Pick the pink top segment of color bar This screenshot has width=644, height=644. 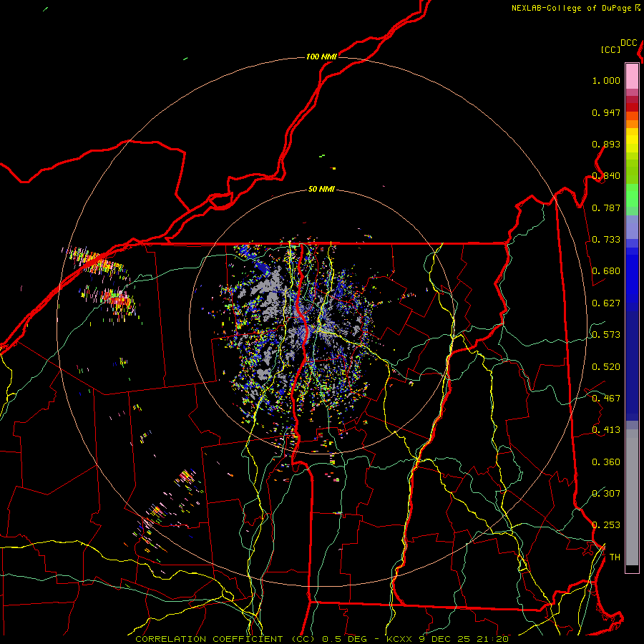click(632, 77)
